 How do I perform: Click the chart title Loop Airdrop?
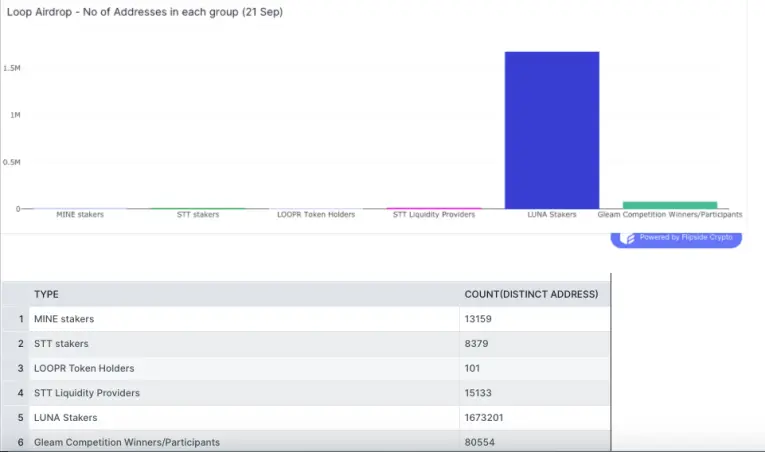pyautogui.click(x=145, y=12)
